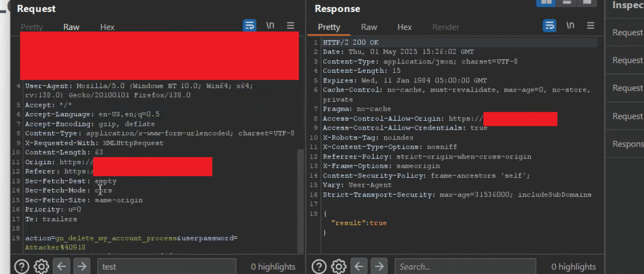Screen dimensions: 644x274
Task: Toggle word wrap in the Response panel
Action: pyautogui.click(x=550, y=26)
